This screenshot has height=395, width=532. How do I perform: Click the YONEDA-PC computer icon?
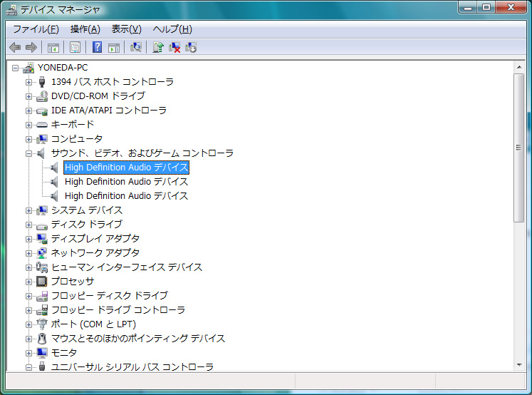(28, 68)
